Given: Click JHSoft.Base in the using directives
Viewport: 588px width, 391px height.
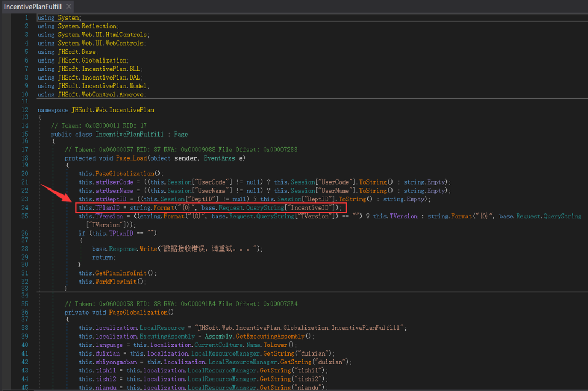Looking at the screenshot, I should (x=77, y=52).
